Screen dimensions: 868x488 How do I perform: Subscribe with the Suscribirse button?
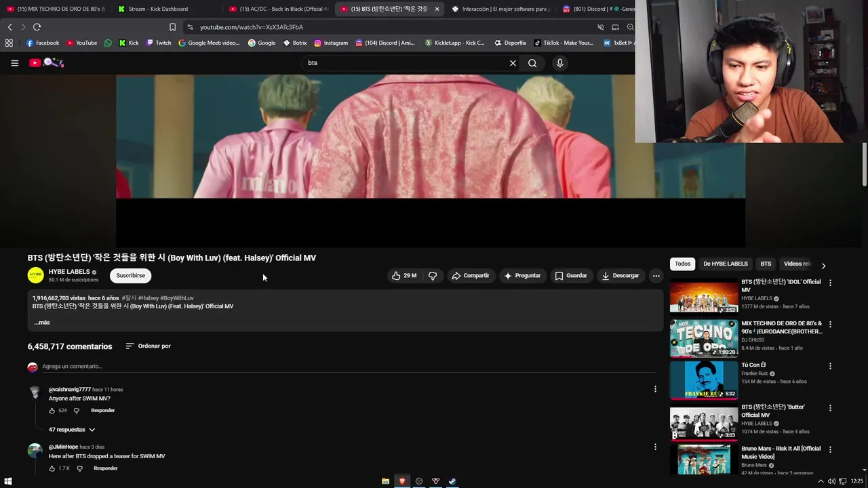(x=130, y=276)
